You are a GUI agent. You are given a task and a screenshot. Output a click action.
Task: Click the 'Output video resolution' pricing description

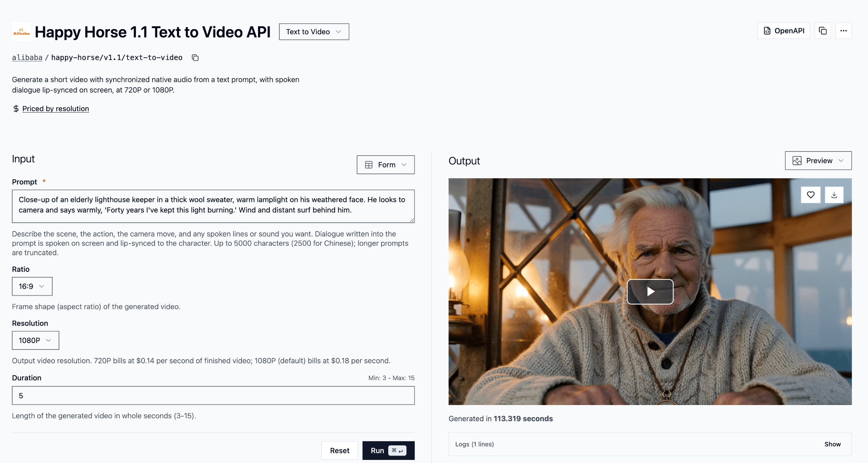(x=201, y=361)
